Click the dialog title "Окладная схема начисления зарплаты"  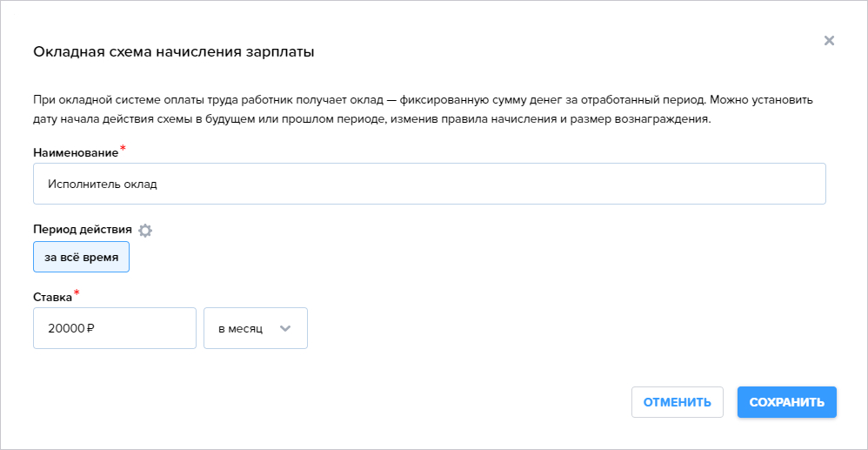point(174,52)
